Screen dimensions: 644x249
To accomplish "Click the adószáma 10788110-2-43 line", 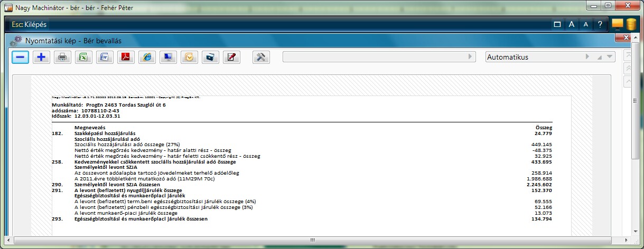I will click(85, 110).
